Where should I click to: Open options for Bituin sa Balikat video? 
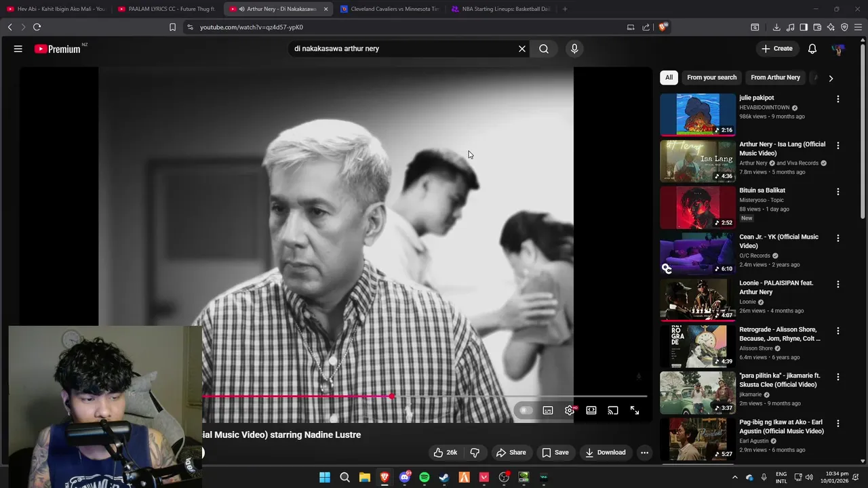click(838, 192)
